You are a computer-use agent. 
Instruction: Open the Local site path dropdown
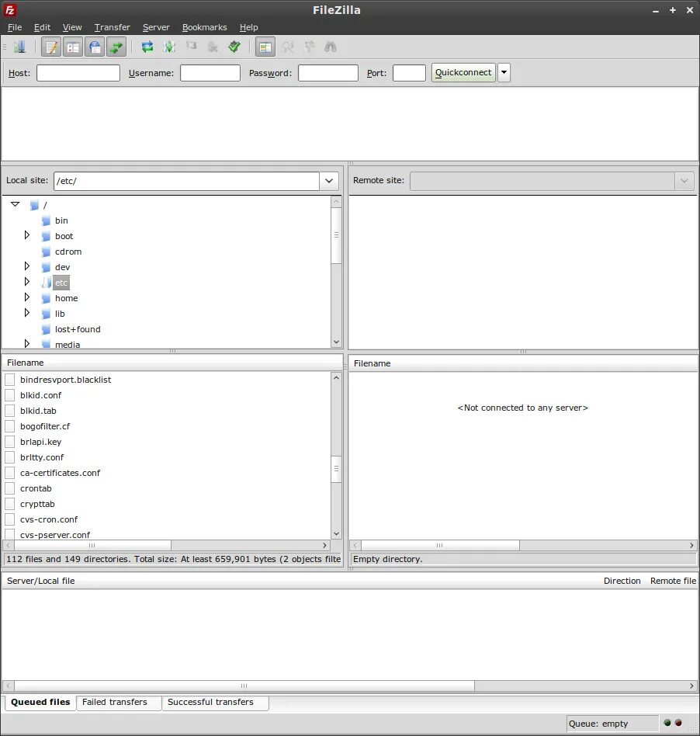click(x=329, y=181)
